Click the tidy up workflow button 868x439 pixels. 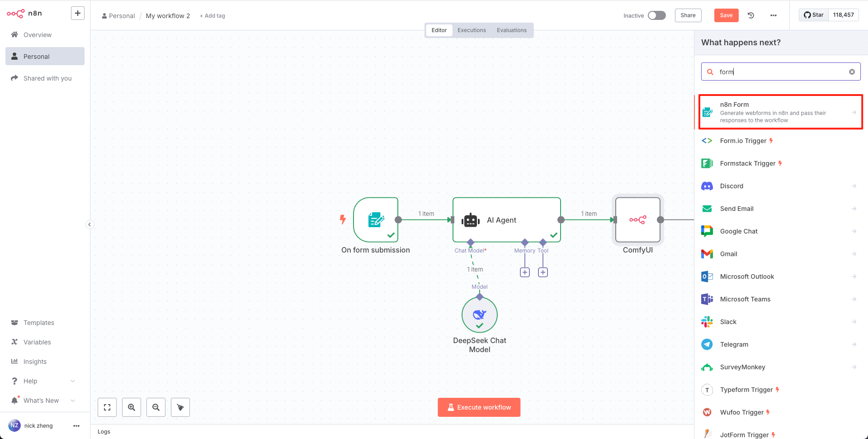point(180,407)
